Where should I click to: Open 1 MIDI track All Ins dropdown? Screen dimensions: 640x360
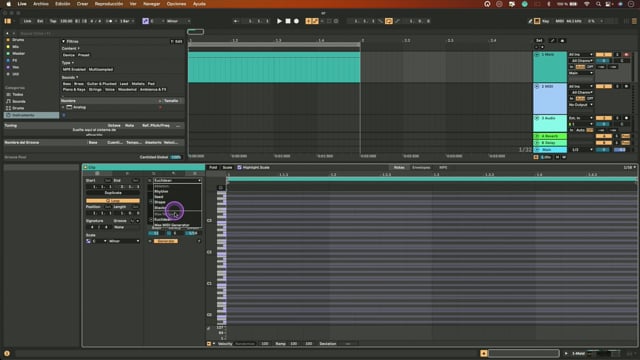(x=581, y=54)
